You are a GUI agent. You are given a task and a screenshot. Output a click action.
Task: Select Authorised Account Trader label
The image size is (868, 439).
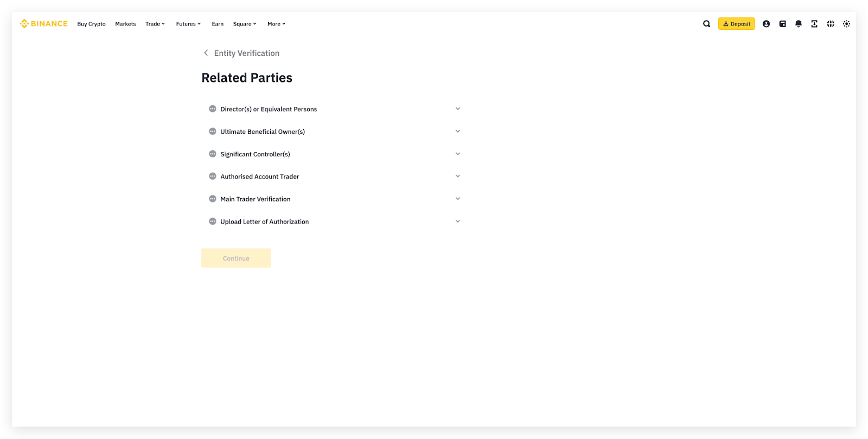(259, 176)
